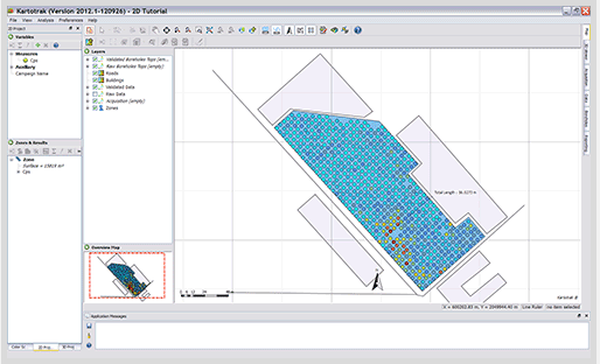600x364 pixels.
Task: Click the Line Ruler status bar button
Action: tap(532, 307)
